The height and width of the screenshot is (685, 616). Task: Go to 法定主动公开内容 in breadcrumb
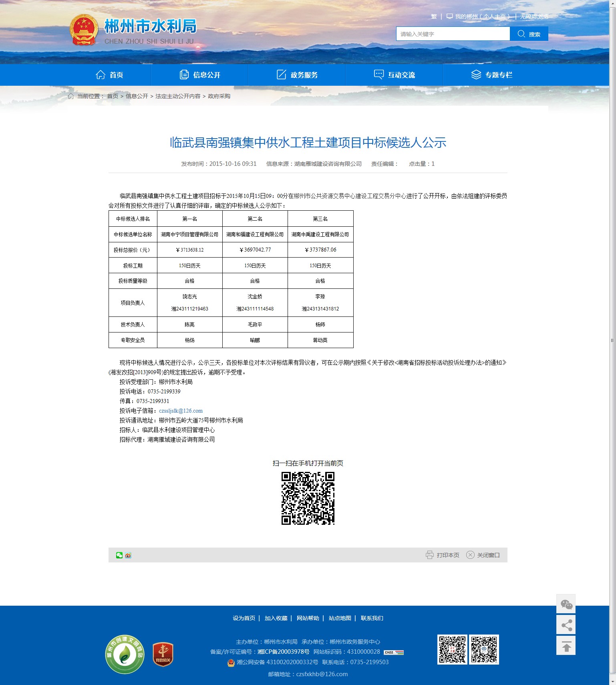pos(178,96)
